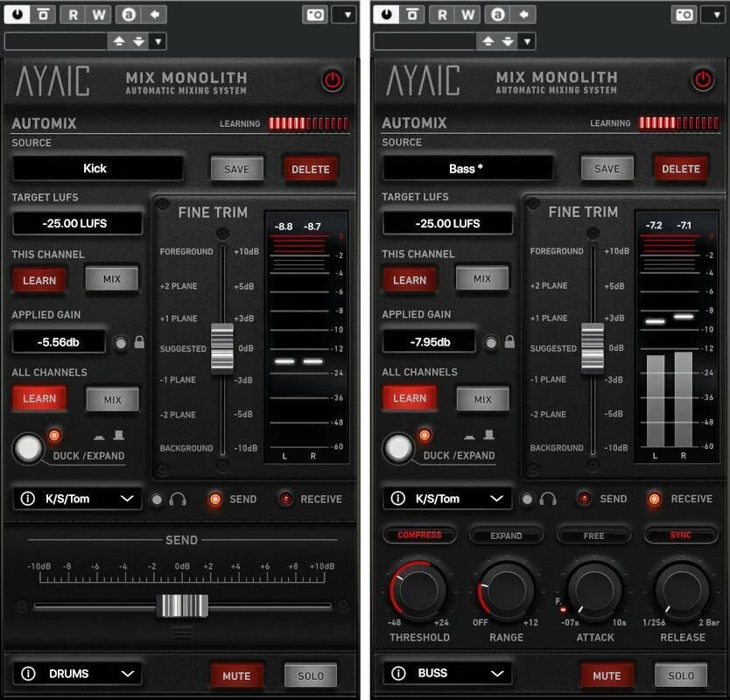The width and height of the screenshot is (730, 700).
Task: Click the power button on the Kick plugin
Action: tap(333, 80)
